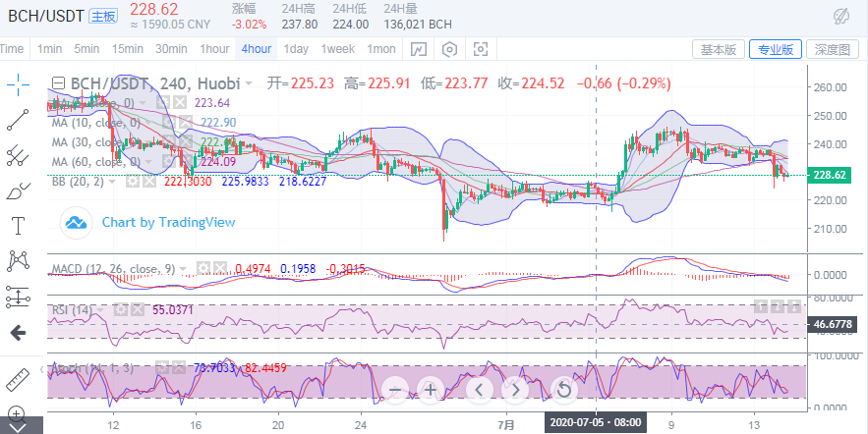Click the 主板 tag next to BCH/USDT
Image resolution: width=868 pixels, height=434 pixels.
103,16
